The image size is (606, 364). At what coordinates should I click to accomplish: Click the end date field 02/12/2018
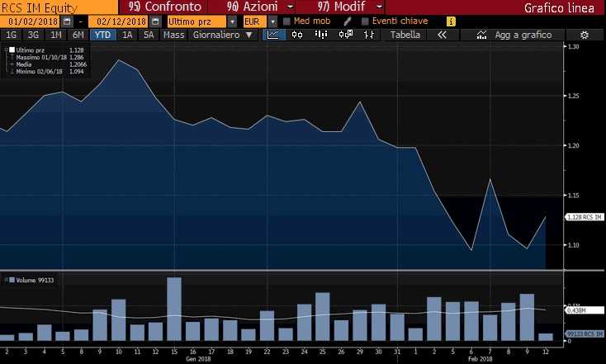point(120,21)
